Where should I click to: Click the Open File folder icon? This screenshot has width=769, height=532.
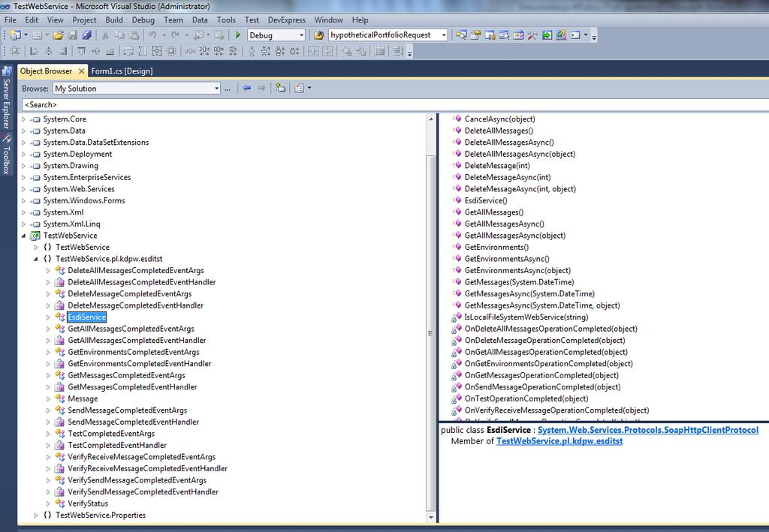pos(58,35)
